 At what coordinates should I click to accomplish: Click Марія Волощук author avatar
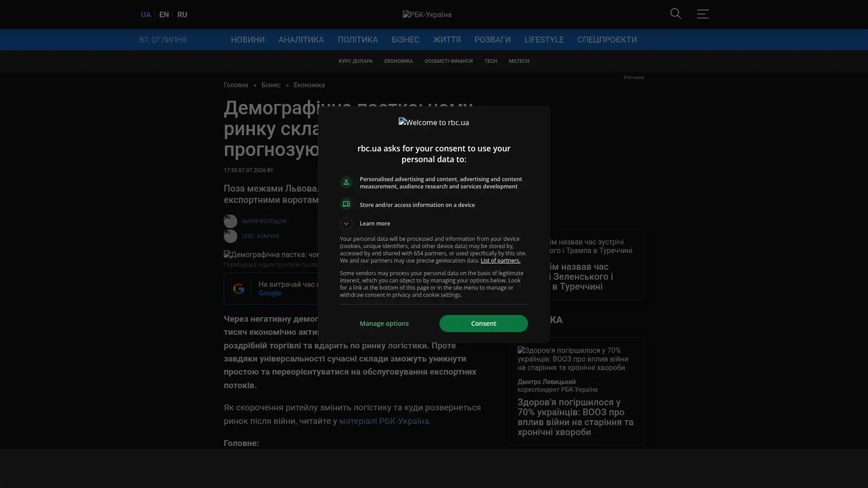(231, 221)
